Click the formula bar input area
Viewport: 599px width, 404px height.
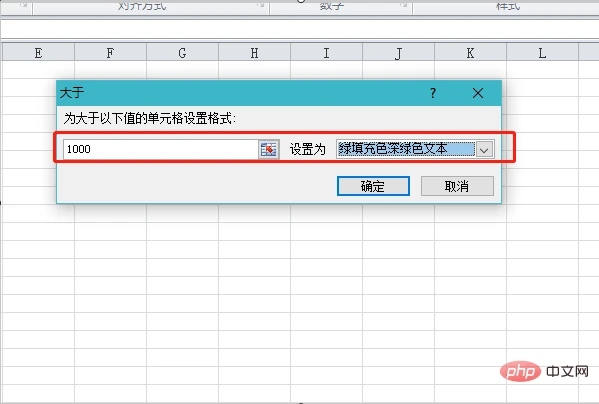coord(300,29)
